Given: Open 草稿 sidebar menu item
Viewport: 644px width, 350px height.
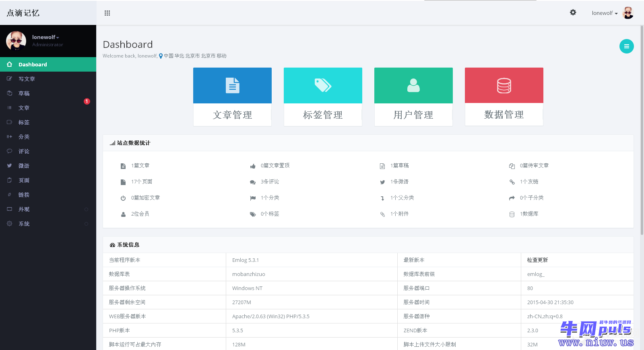Looking at the screenshot, I should point(48,93).
